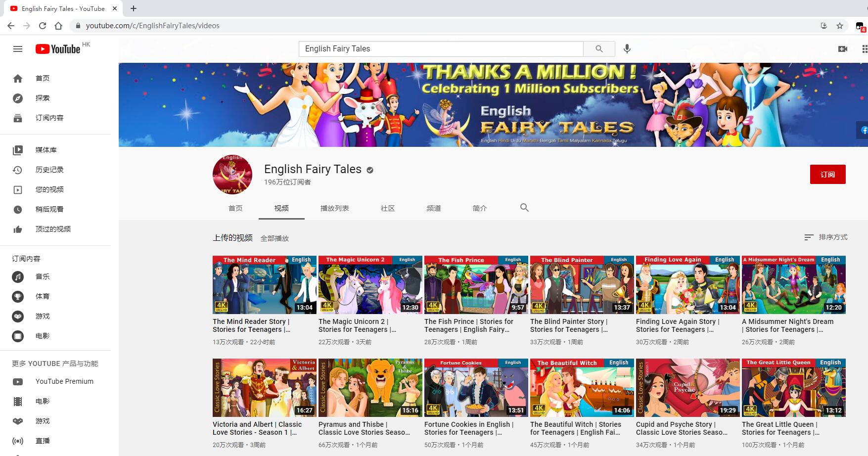This screenshot has height=456, width=868.
Task: Click the search text field
Action: (x=441, y=48)
